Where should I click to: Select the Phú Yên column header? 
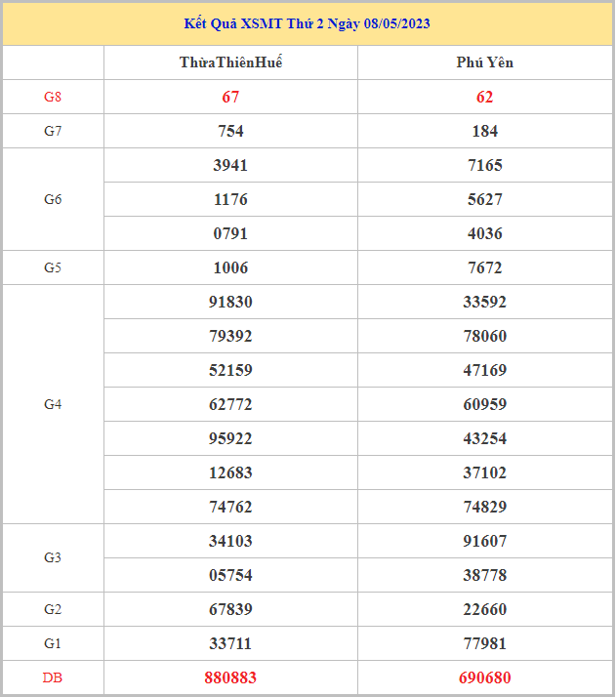click(484, 62)
